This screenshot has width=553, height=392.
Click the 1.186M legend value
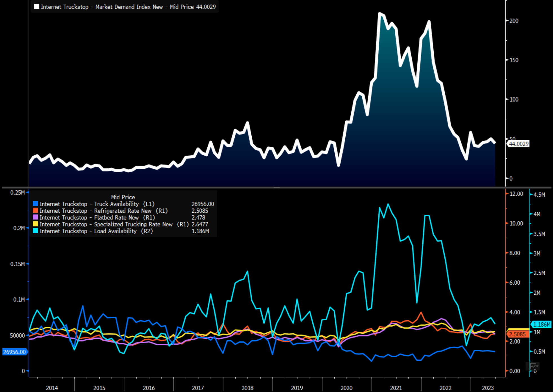200,231
